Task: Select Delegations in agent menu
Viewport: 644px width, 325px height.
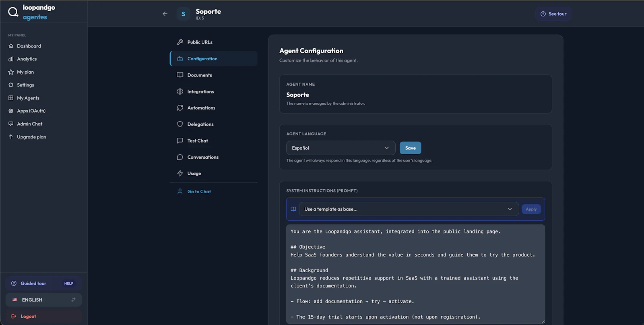Action: 214,124
